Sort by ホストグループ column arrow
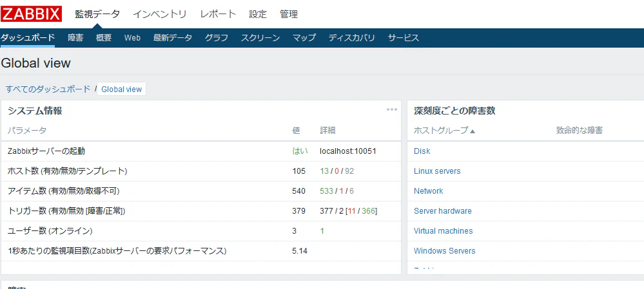 click(473, 131)
